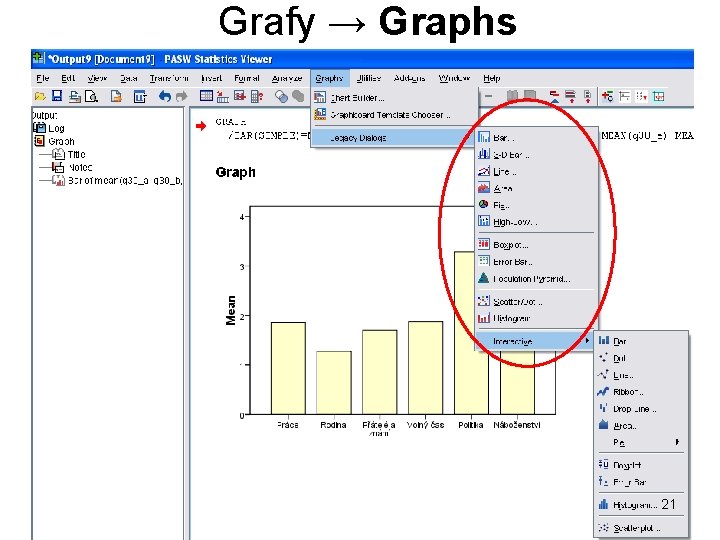Expand the Interactive submenu arrow

click(587, 341)
